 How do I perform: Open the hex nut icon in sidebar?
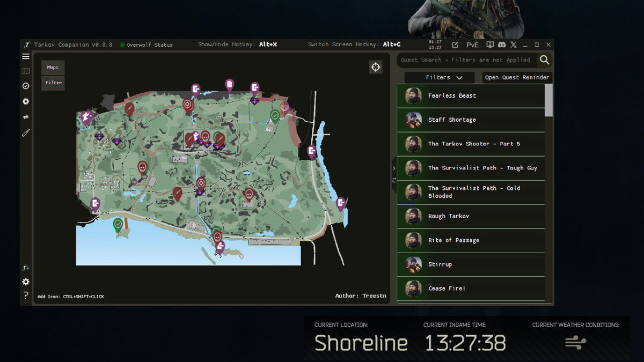tap(25, 101)
